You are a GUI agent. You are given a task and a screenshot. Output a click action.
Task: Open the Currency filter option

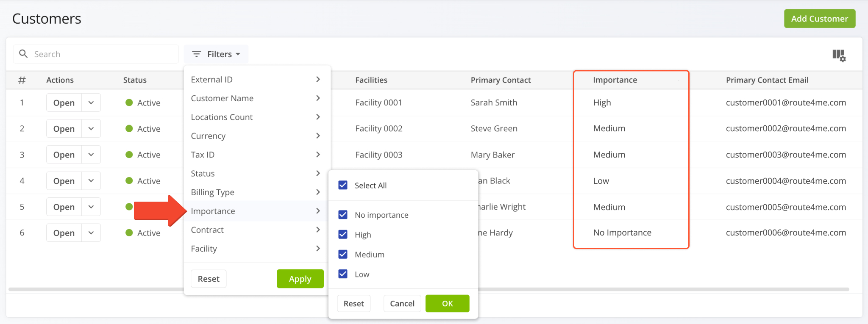[257, 136]
